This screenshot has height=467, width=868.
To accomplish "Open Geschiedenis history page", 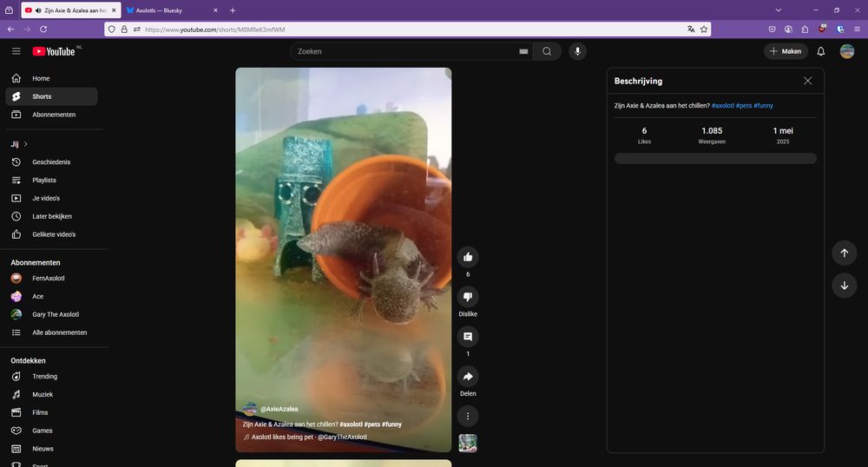I will click(51, 162).
